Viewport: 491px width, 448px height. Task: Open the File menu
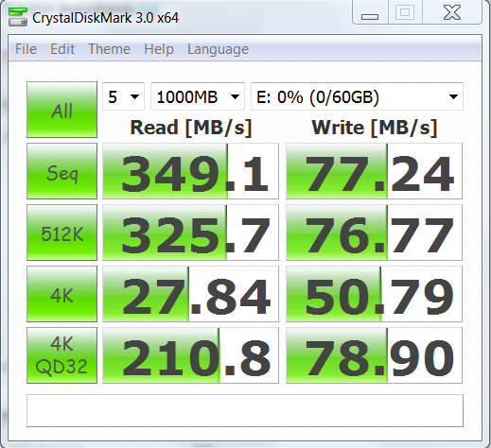click(26, 49)
